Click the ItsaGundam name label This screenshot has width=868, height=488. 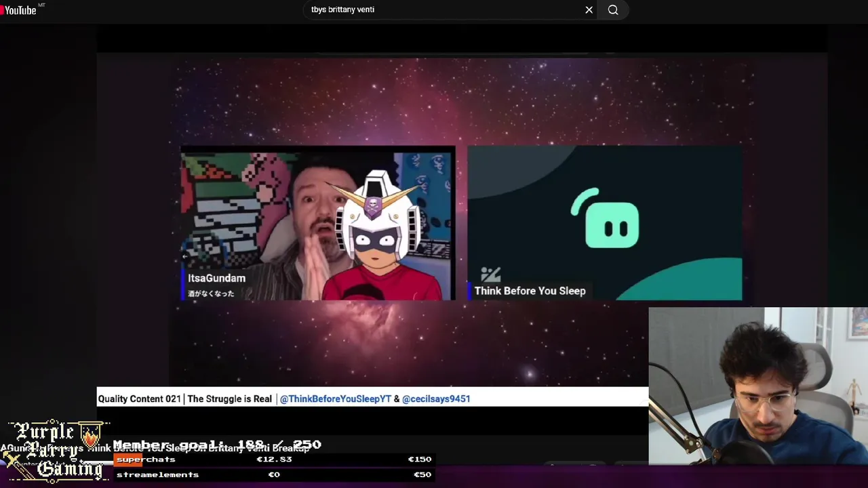click(216, 278)
